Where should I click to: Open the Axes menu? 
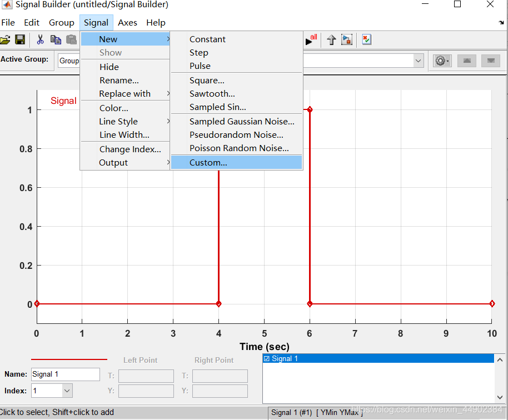[127, 23]
